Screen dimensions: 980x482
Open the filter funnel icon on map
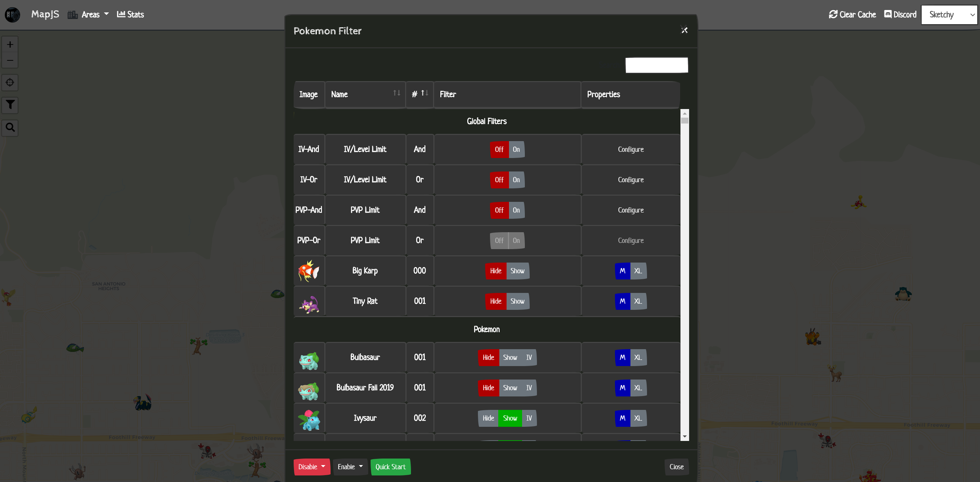point(10,105)
